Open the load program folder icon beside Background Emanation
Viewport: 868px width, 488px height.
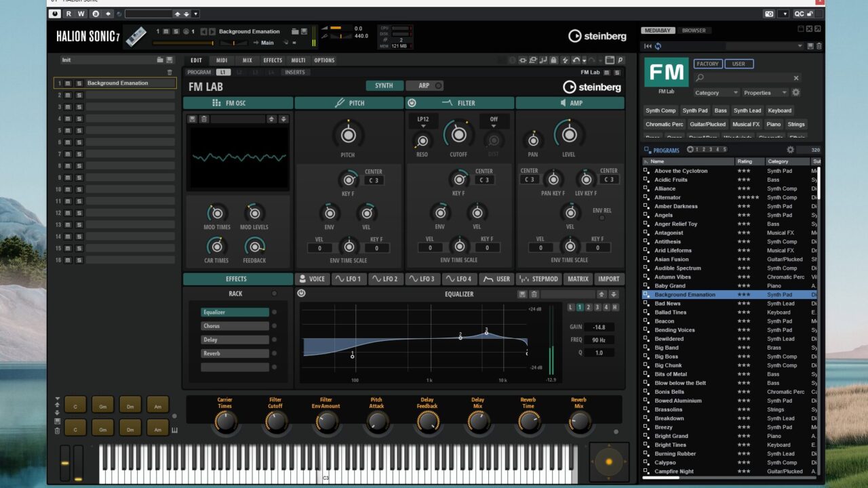294,31
